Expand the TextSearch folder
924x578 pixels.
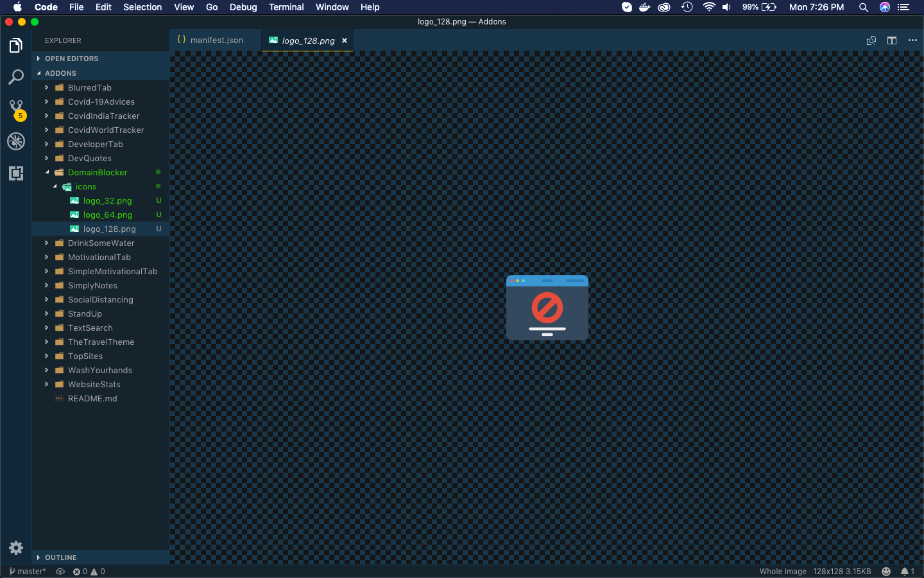101,328
